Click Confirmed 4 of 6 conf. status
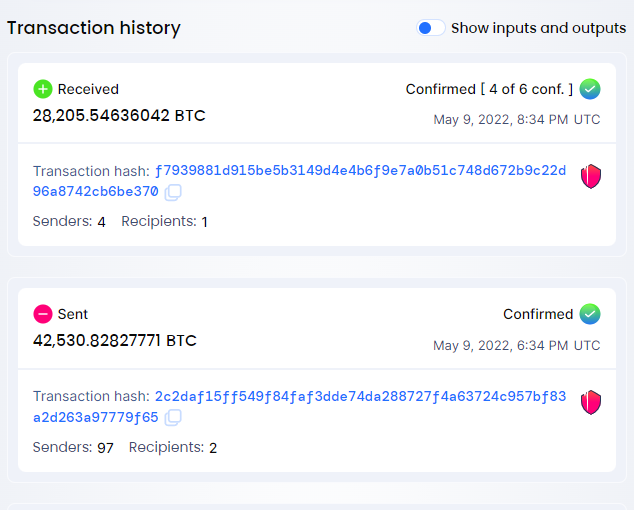634x510 pixels. click(x=489, y=89)
